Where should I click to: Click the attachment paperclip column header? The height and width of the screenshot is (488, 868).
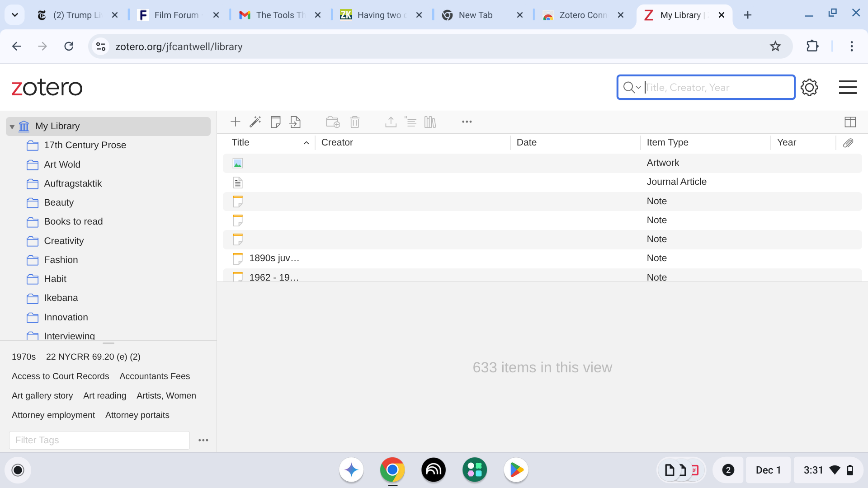coord(848,143)
